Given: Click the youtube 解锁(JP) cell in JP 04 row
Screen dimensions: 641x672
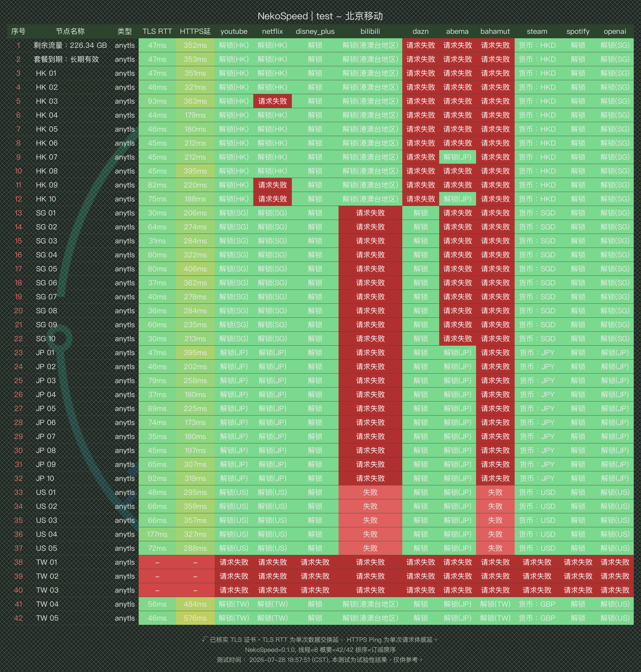Looking at the screenshot, I should point(234,395).
